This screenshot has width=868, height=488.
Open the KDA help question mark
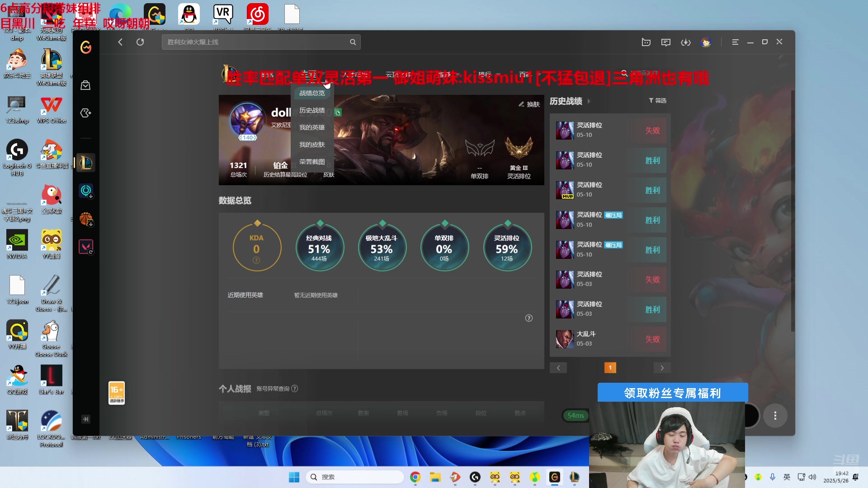click(x=256, y=260)
